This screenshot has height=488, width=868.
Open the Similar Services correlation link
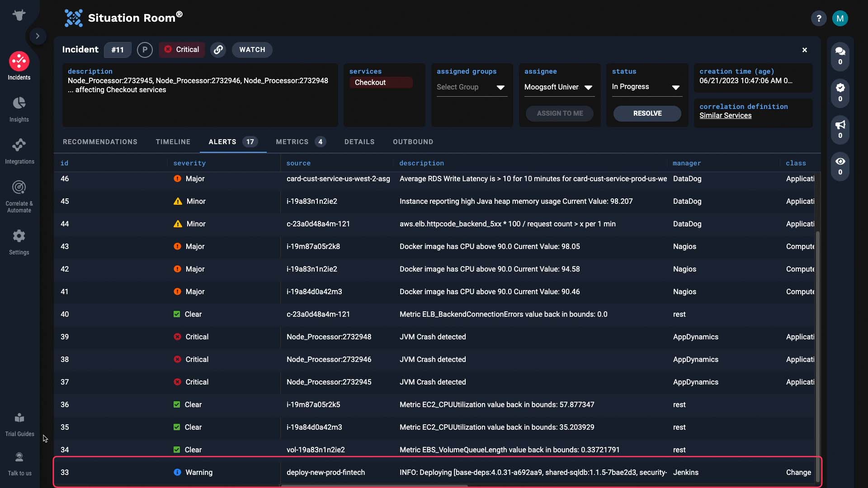click(x=726, y=116)
